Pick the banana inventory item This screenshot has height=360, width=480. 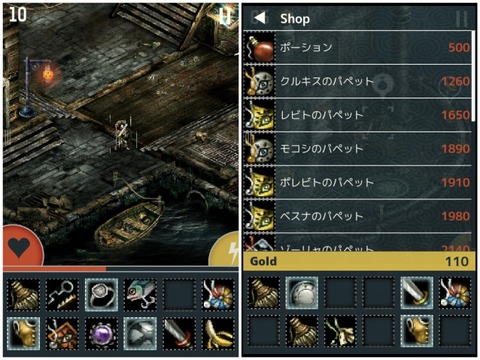tap(218, 333)
